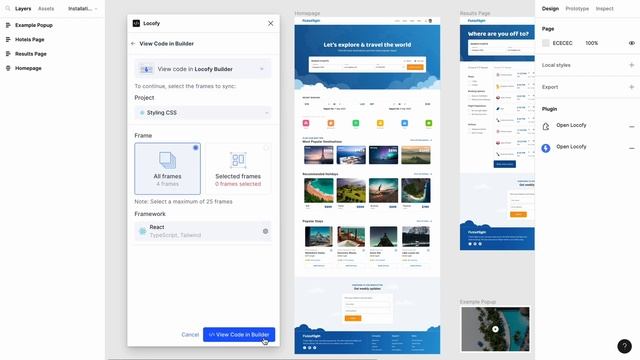Select the Homepage layer
Screen dimensions: 640x360
click(28, 68)
